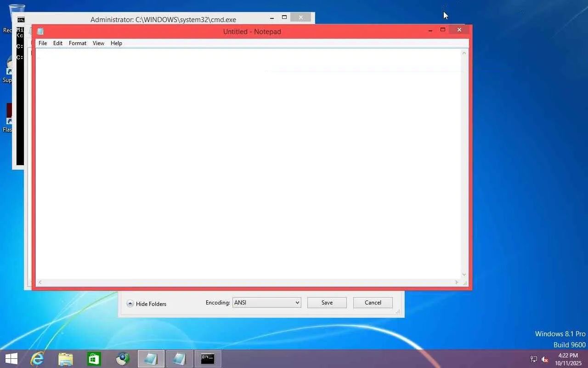The height and width of the screenshot is (368, 588).
Task: Click Notepad's vertical scrollbar down arrow
Action: coord(464,274)
